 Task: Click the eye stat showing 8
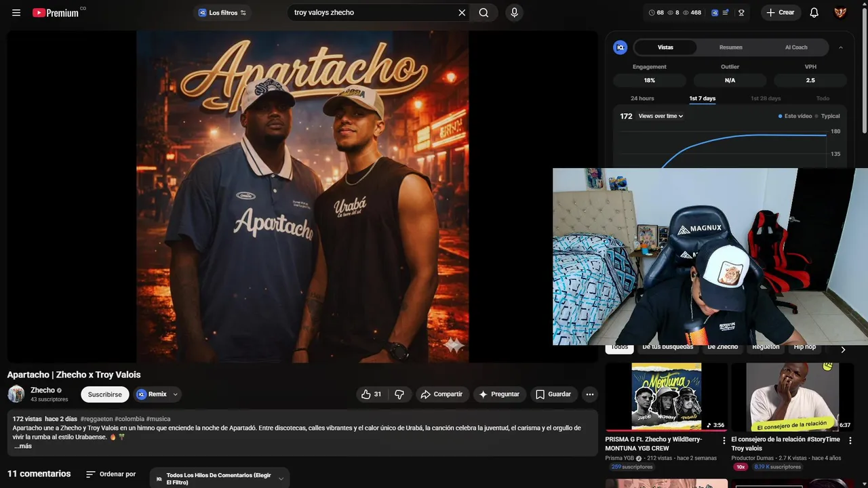tap(673, 12)
